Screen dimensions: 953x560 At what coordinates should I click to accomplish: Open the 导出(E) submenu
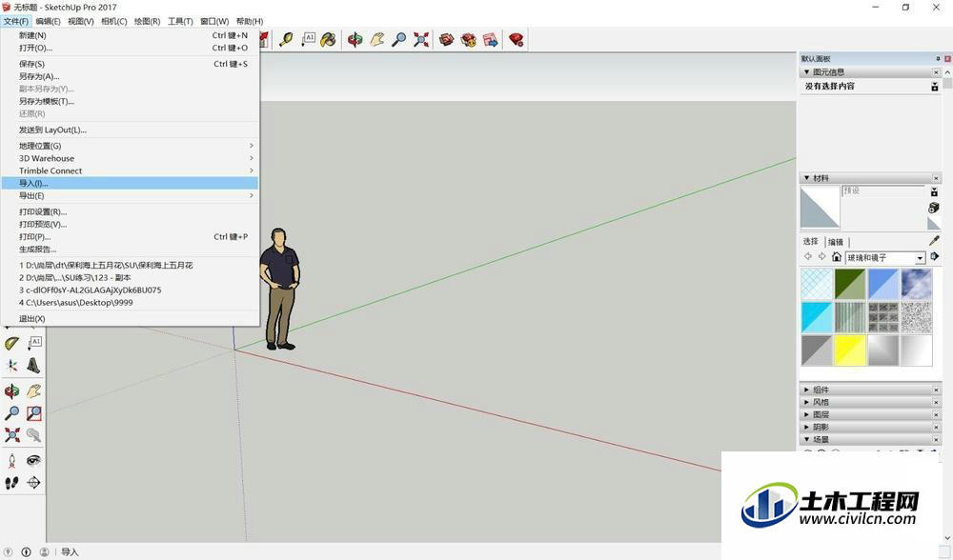[130, 195]
